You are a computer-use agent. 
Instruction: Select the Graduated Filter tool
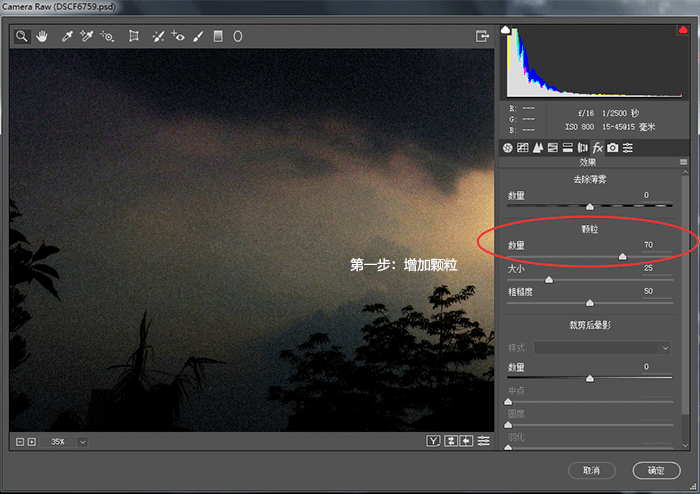(x=218, y=36)
